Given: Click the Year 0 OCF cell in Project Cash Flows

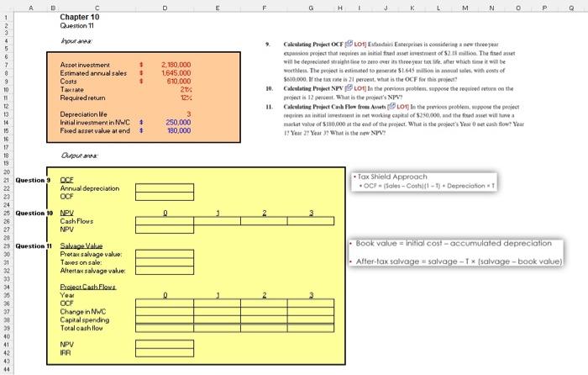Looking at the screenshot, I should pos(165,304).
